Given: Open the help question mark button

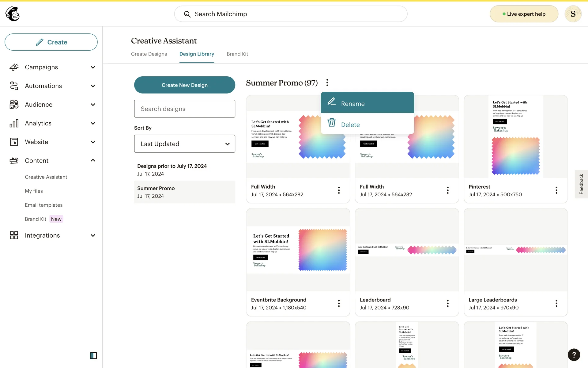Looking at the screenshot, I should click(x=574, y=355).
